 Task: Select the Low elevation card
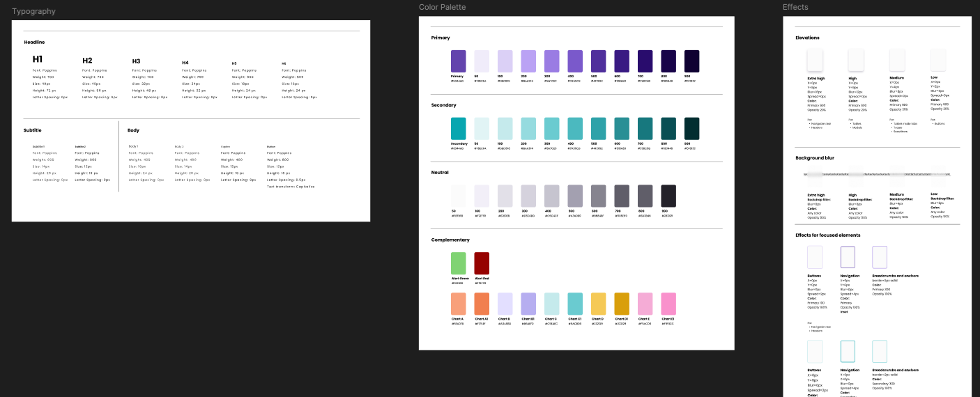pos(938,59)
